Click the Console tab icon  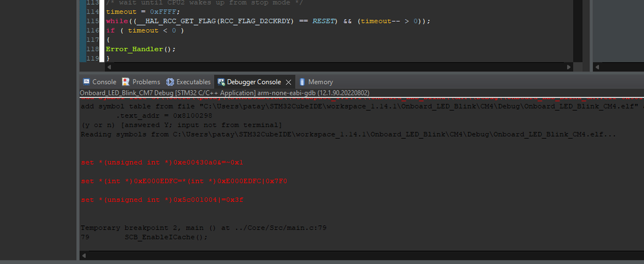pos(86,82)
